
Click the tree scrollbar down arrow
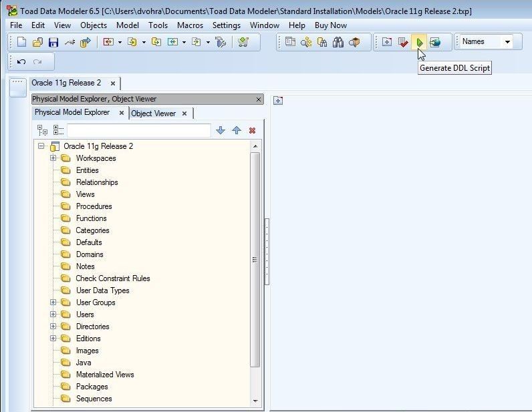255,401
